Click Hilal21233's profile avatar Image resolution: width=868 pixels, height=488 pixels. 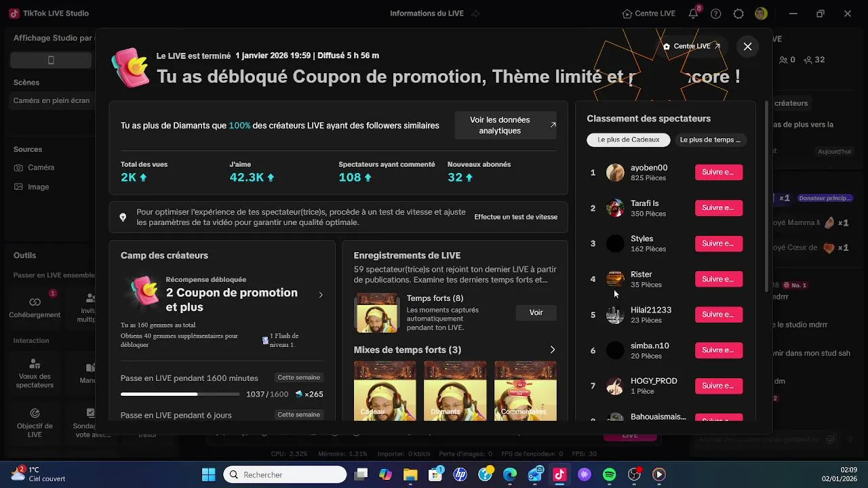tap(615, 314)
